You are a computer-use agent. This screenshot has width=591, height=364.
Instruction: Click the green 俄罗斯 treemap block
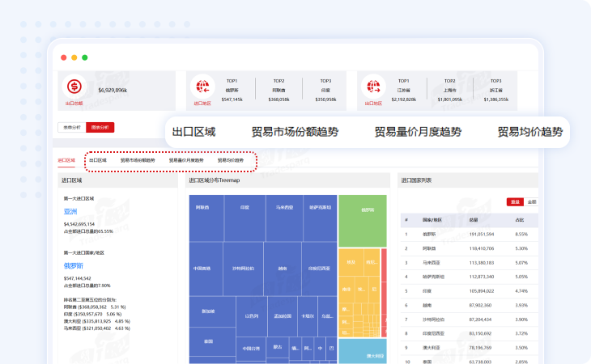coord(362,220)
